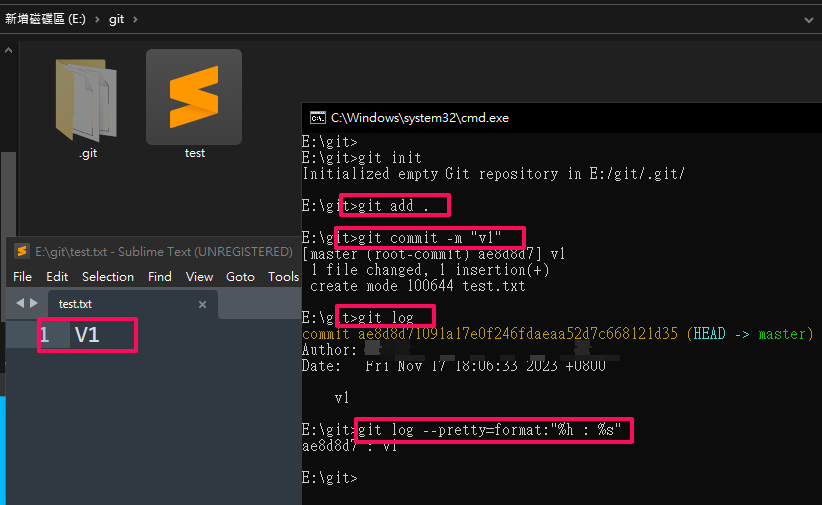Click the Explorer scroll-up arrow
The width and height of the screenshot is (822, 505).
8,51
